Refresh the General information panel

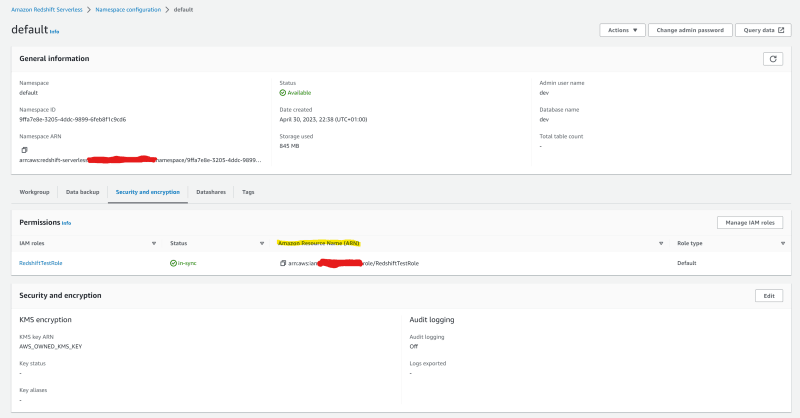(x=772, y=59)
